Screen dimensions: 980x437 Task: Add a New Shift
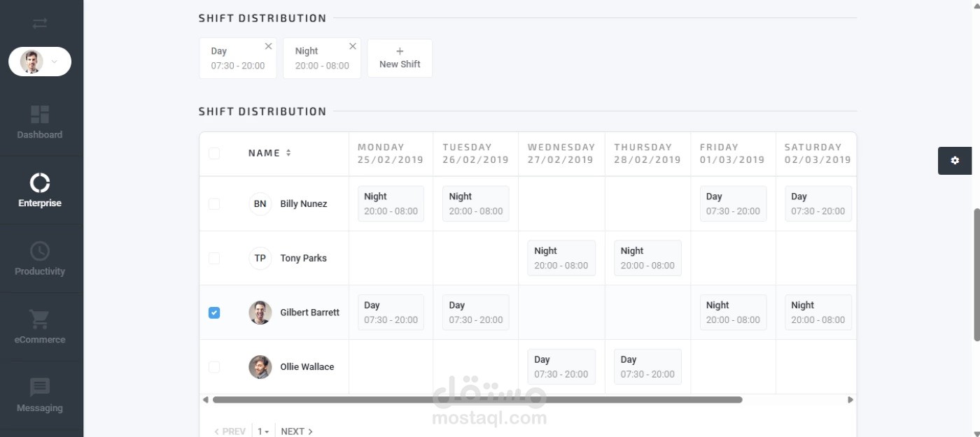click(x=400, y=58)
